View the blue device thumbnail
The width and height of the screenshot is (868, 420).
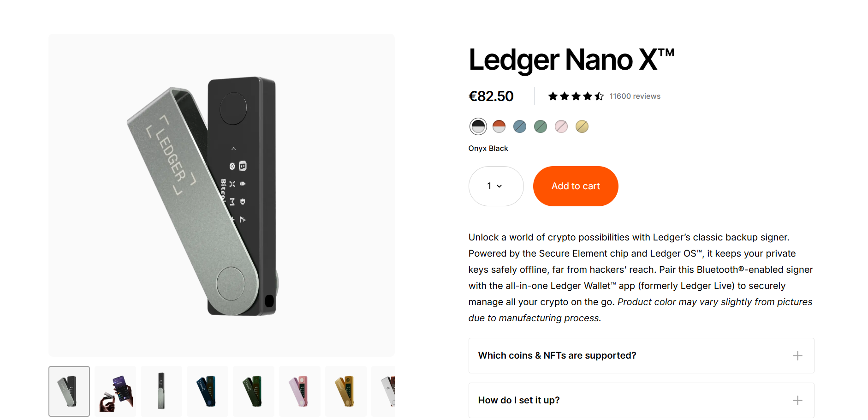[207, 391]
